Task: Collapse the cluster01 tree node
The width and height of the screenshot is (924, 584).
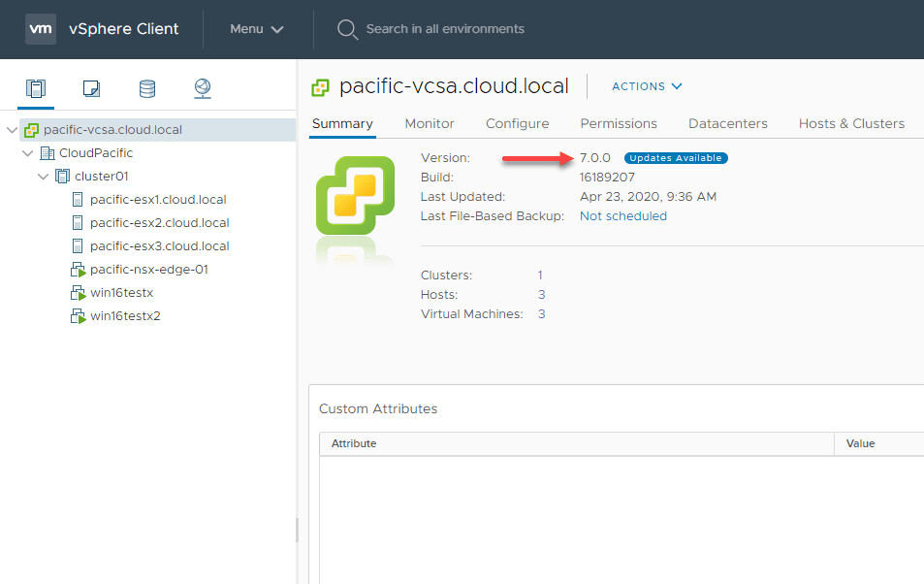Action: (43, 177)
